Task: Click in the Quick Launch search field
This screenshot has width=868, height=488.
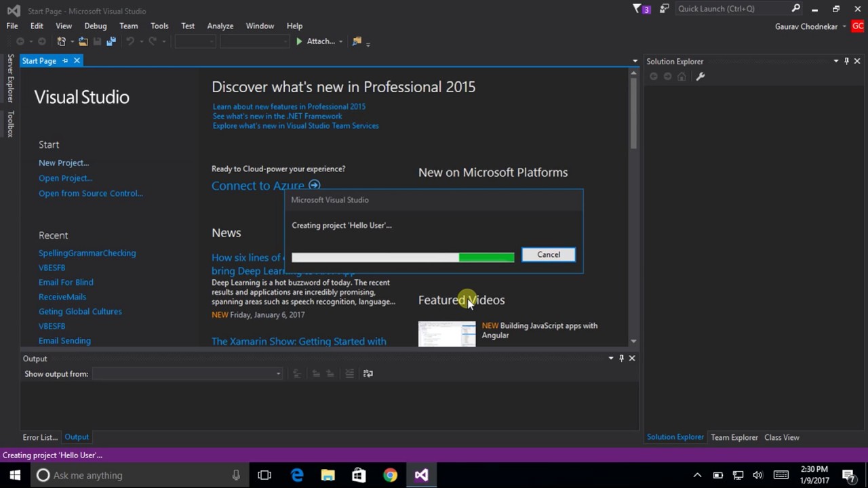Action: [732, 9]
